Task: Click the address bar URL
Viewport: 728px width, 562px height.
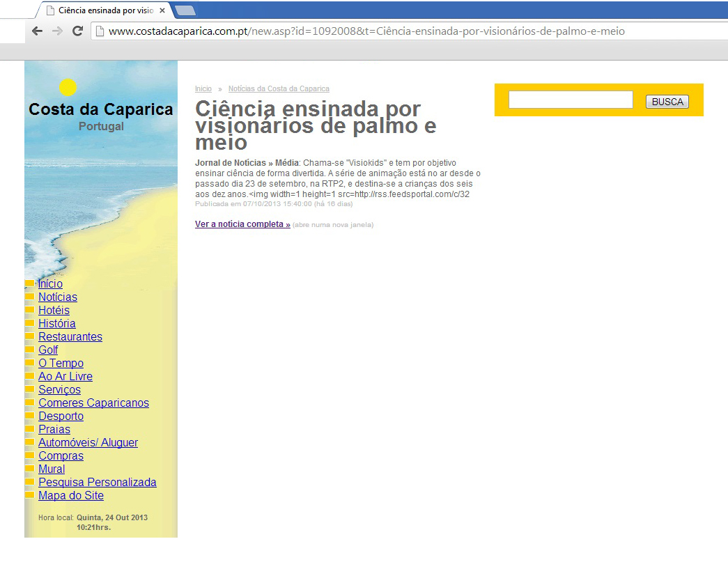Action: (x=366, y=31)
